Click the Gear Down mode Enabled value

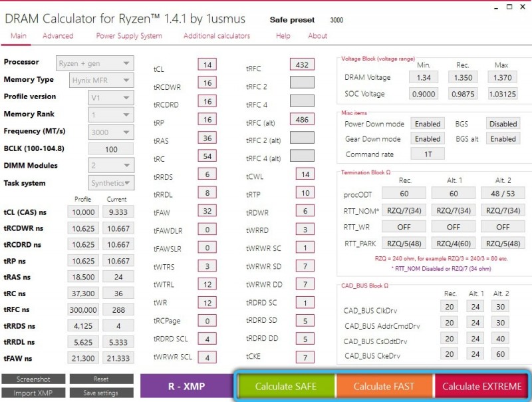pyautogui.click(x=428, y=139)
